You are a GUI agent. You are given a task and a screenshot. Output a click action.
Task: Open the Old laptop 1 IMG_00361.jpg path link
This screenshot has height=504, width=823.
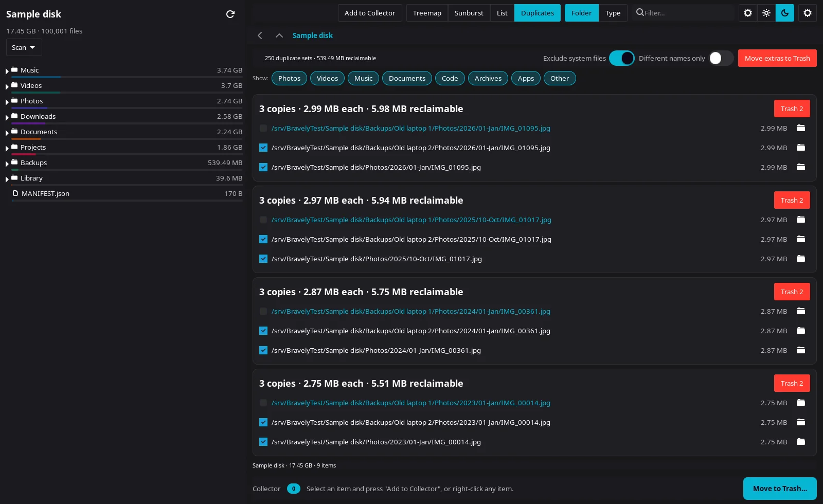[x=410, y=311]
